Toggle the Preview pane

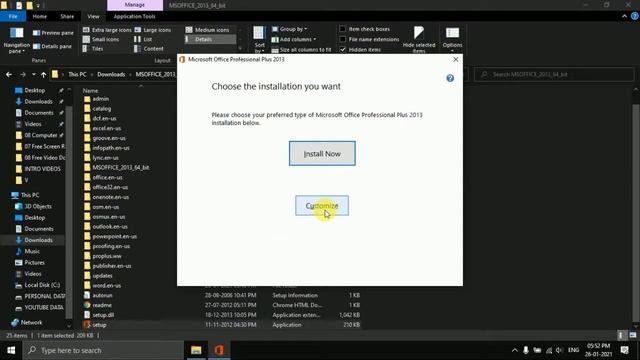(53, 33)
